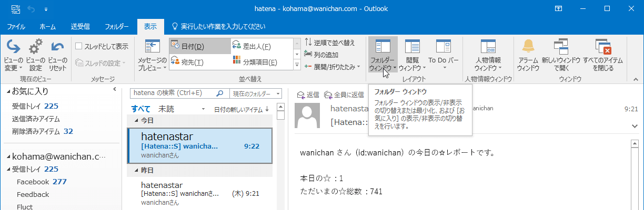Screen dimensions: 644x210
Task: Click the reading pane vertical scrollbar
Action: [x=635, y=176]
